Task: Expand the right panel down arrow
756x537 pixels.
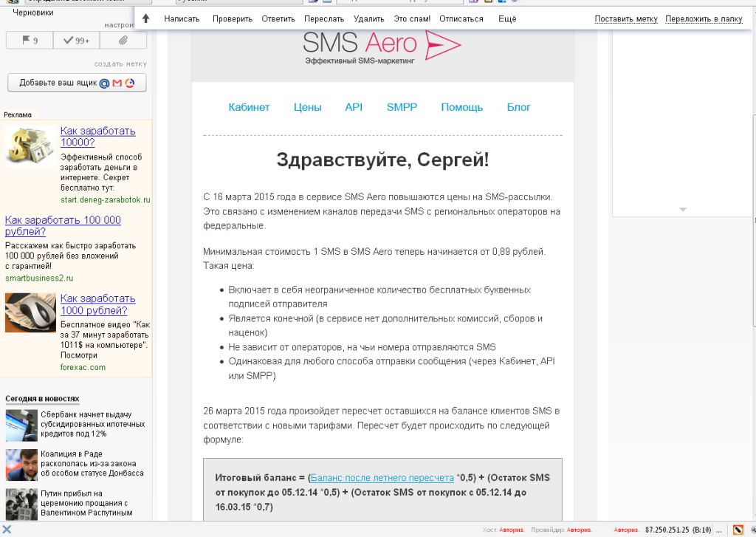Action: [682, 210]
